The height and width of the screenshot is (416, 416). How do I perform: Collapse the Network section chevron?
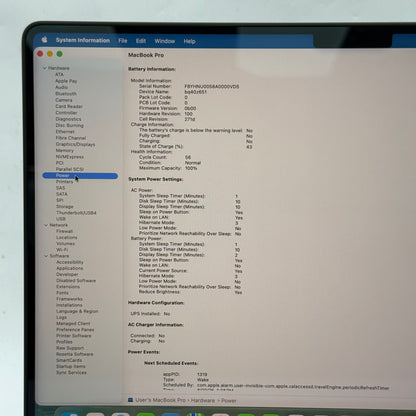(46, 225)
